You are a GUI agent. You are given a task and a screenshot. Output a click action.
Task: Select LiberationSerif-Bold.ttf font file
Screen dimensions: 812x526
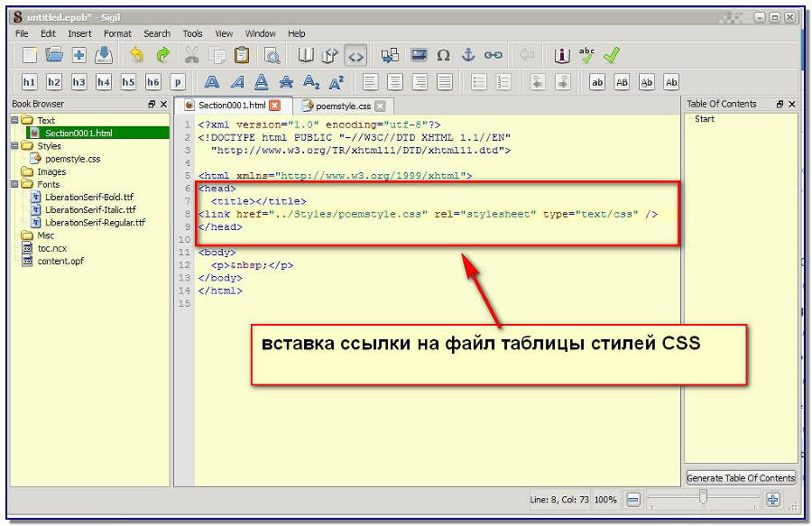click(89, 198)
